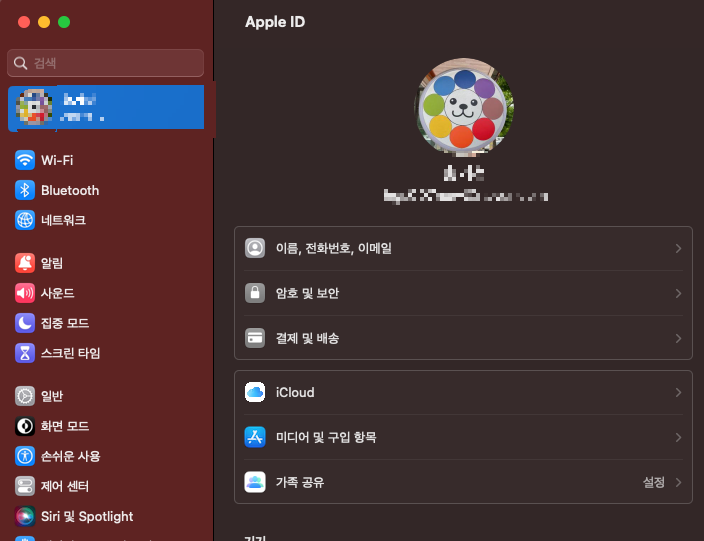Click the person icon for 이름, 전화번호, 이메일
704x541 pixels.
point(255,248)
